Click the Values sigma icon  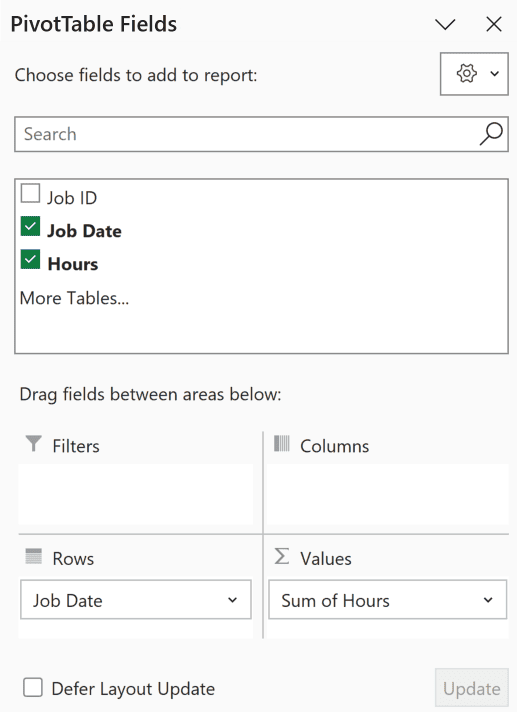[281, 556]
